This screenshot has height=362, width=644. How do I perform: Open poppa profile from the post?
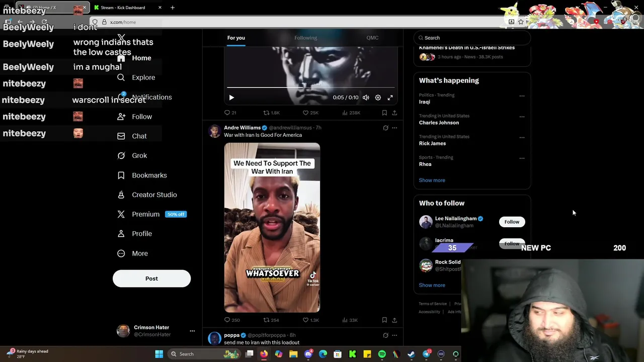pyautogui.click(x=231, y=335)
